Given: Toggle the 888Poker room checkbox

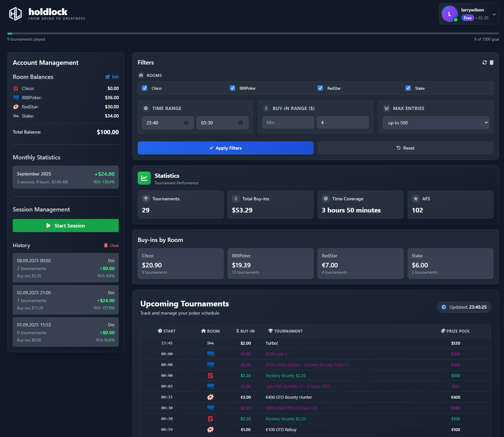Looking at the screenshot, I should pos(233,88).
